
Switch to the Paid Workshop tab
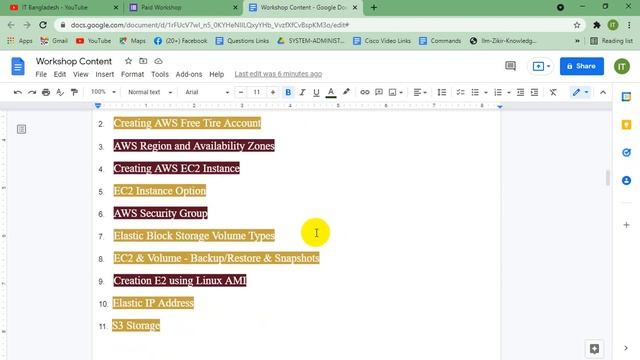coord(183,7)
